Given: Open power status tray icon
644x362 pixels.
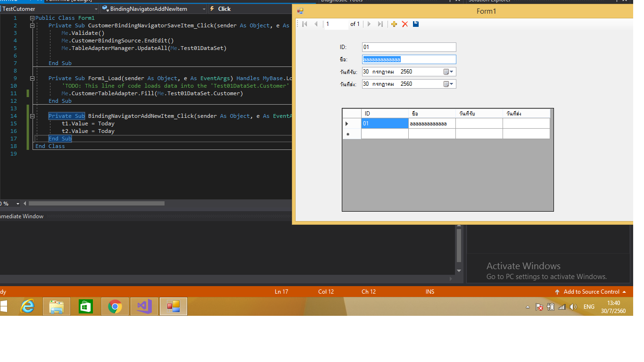Looking at the screenshot, I should [551, 307].
